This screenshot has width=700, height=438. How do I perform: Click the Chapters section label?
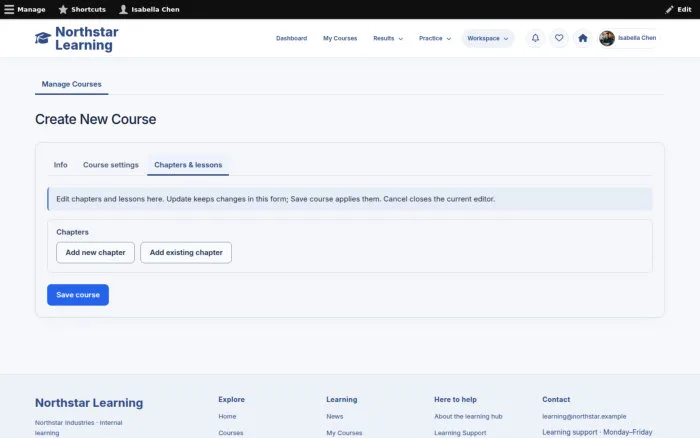(x=72, y=232)
